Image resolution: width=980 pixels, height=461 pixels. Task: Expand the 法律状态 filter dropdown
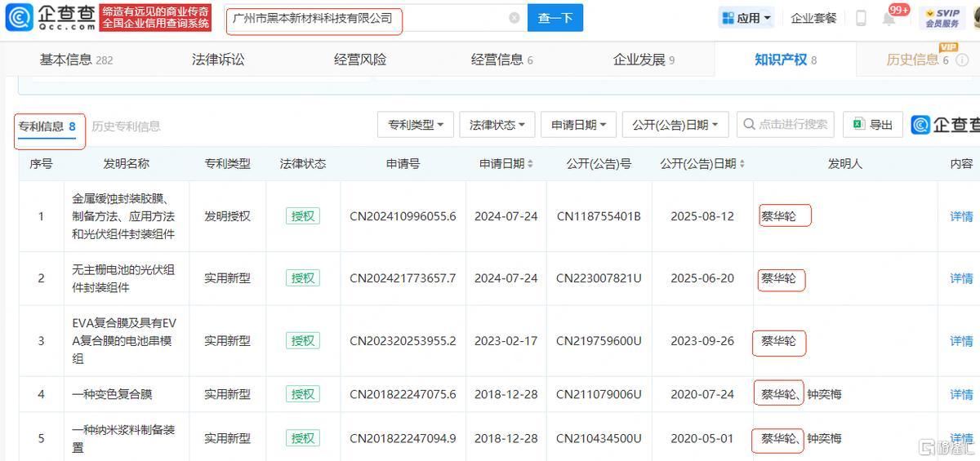(x=497, y=125)
